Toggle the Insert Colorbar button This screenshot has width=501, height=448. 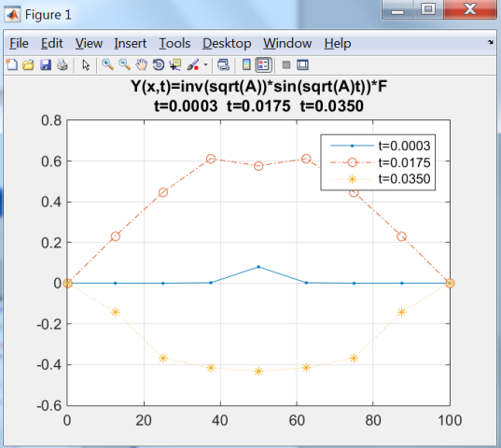tap(246, 65)
